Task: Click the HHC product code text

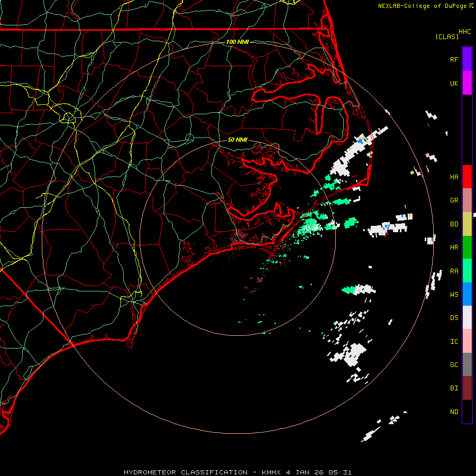Action: click(x=465, y=32)
